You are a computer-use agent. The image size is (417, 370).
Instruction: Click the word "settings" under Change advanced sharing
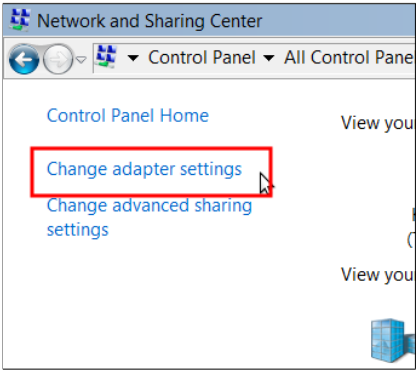click(x=78, y=230)
